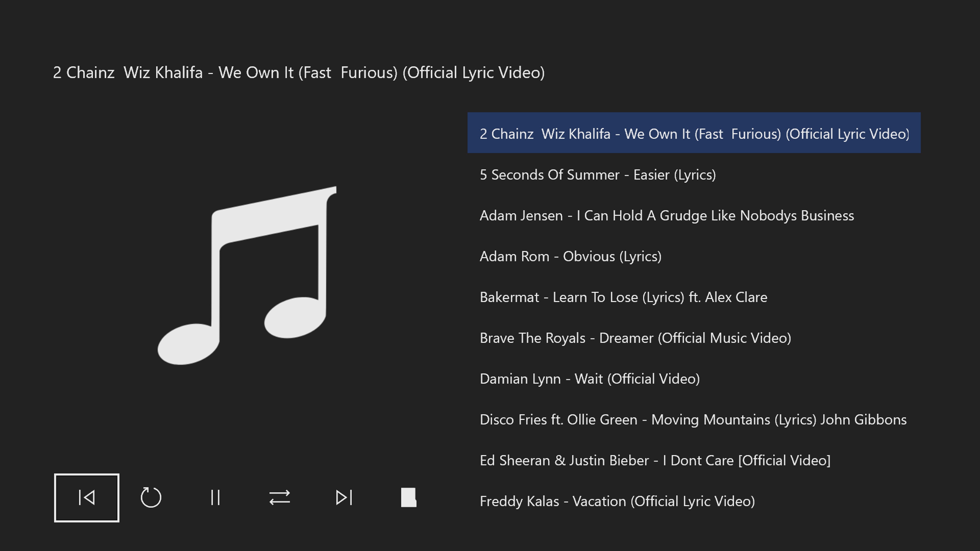
Task: Enable shuffle mode for the playlist
Action: 279,497
